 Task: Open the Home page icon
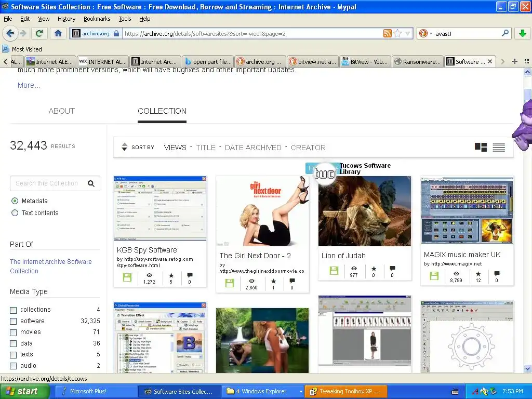58,33
